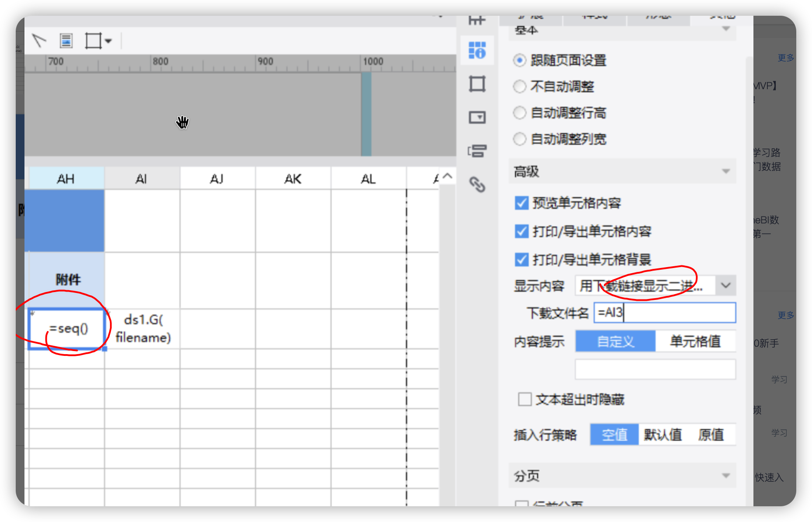
Task: Click the 内容提示 text box
Action: point(655,369)
